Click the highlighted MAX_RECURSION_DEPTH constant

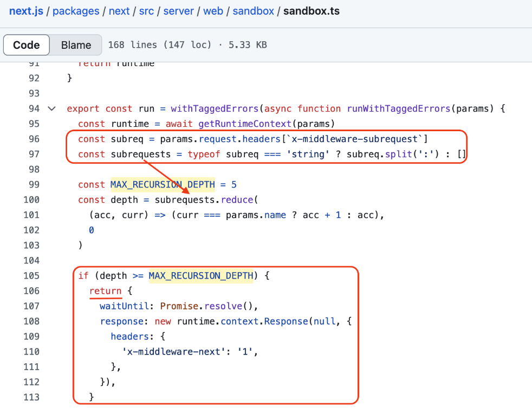tap(162, 184)
